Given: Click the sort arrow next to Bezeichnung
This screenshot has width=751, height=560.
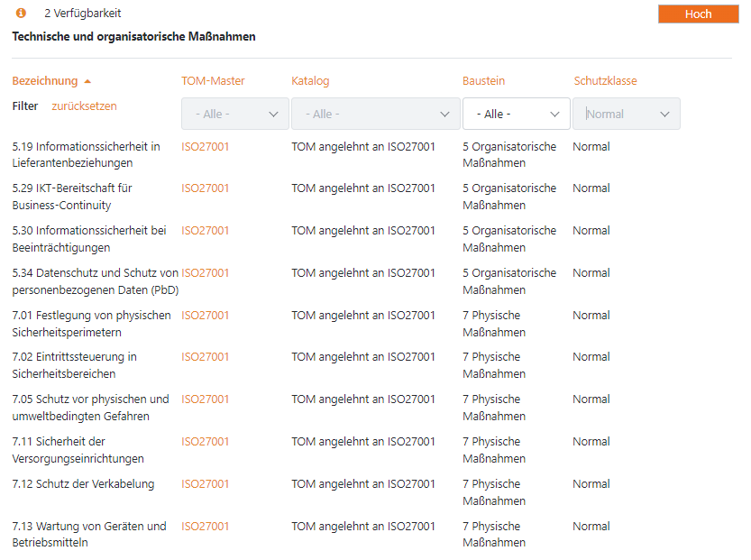Looking at the screenshot, I should 87,81.
